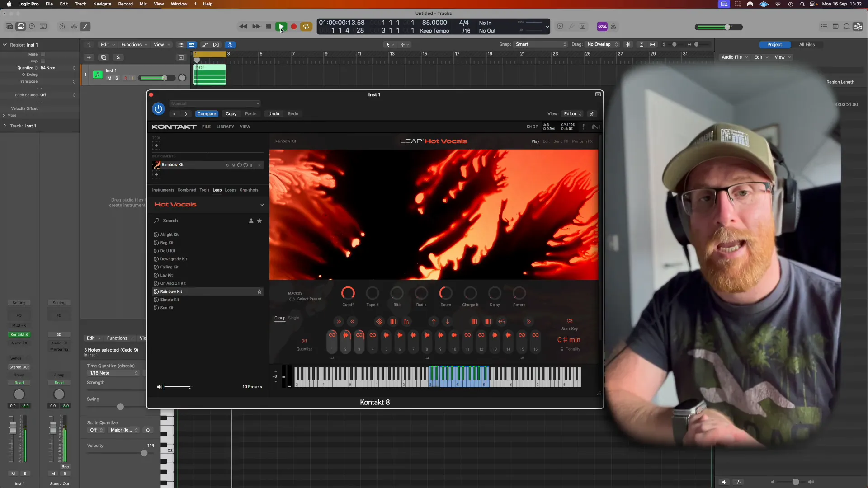Toggle Smart Controls icon
The width and height of the screenshot is (868, 488).
(x=63, y=27)
